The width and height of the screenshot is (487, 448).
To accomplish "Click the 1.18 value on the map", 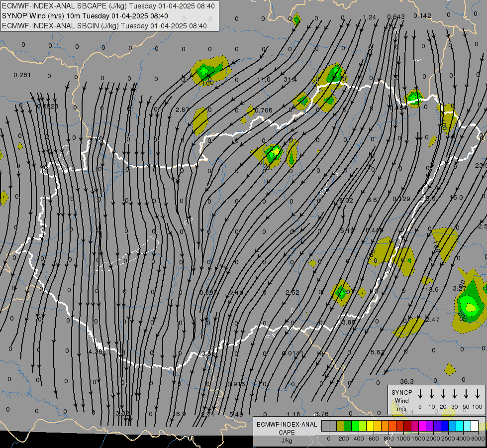I will [x=293, y=415].
